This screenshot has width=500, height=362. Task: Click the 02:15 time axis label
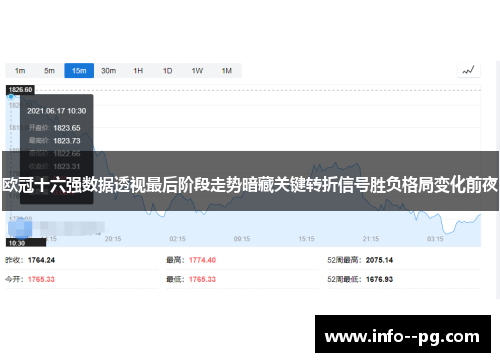tap(177, 239)
